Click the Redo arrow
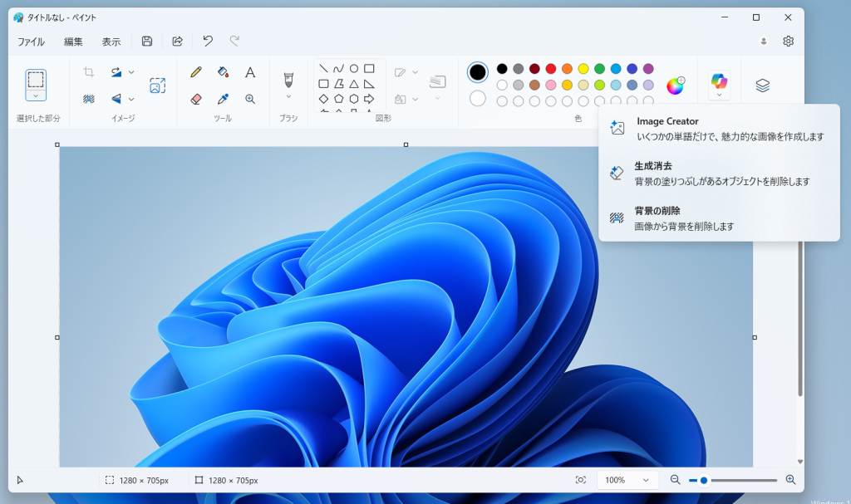Screen dimensions: 851x504 click(x=234, y=42)
